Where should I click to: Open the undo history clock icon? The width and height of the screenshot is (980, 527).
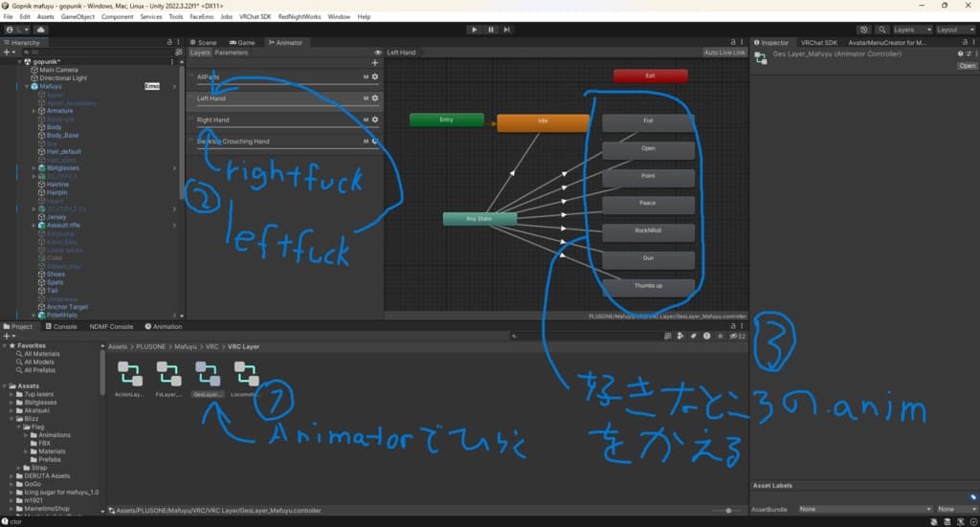[x=864, y=30]
